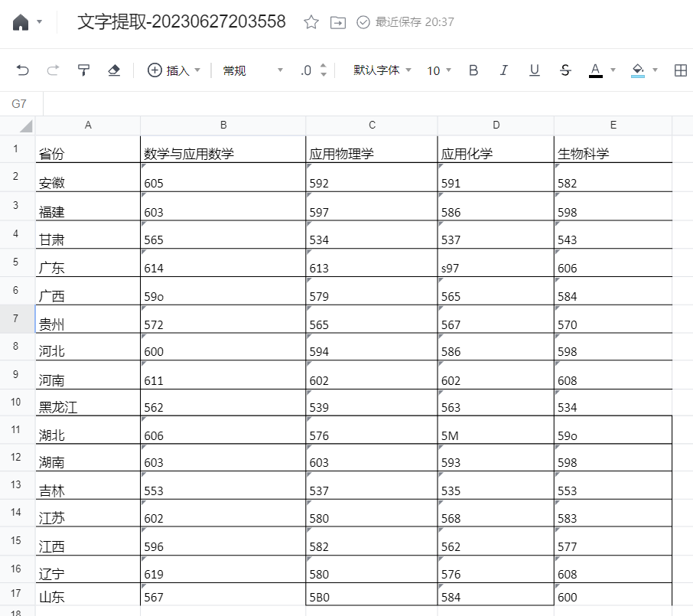Click cell 539 in 黑龙江 row
Viewport: 693px width, 616px height.
372,403
